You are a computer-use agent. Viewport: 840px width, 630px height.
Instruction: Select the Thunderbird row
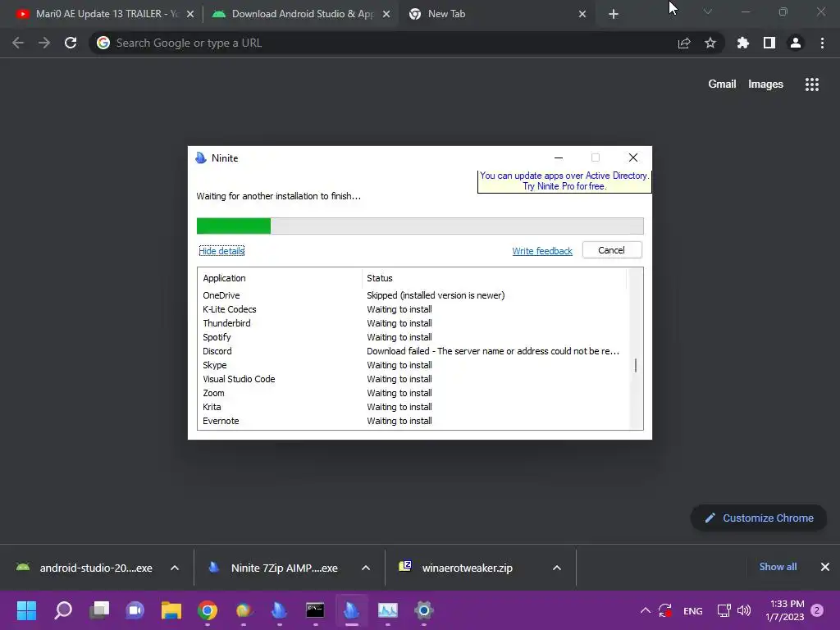pyautogui.click(x=412, y=323)
